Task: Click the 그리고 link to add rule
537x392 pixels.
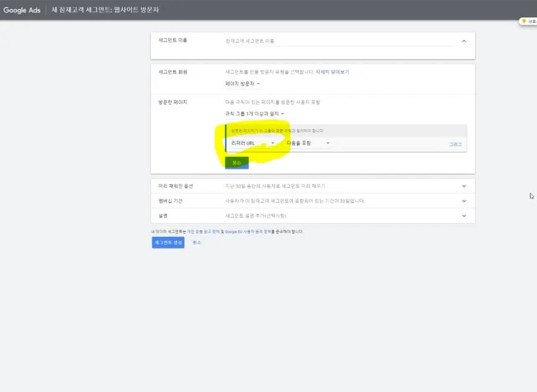Action: (x=455, y=143)
